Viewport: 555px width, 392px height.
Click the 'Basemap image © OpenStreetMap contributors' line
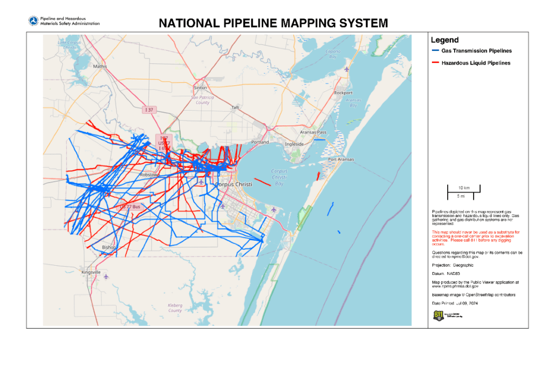474,294
